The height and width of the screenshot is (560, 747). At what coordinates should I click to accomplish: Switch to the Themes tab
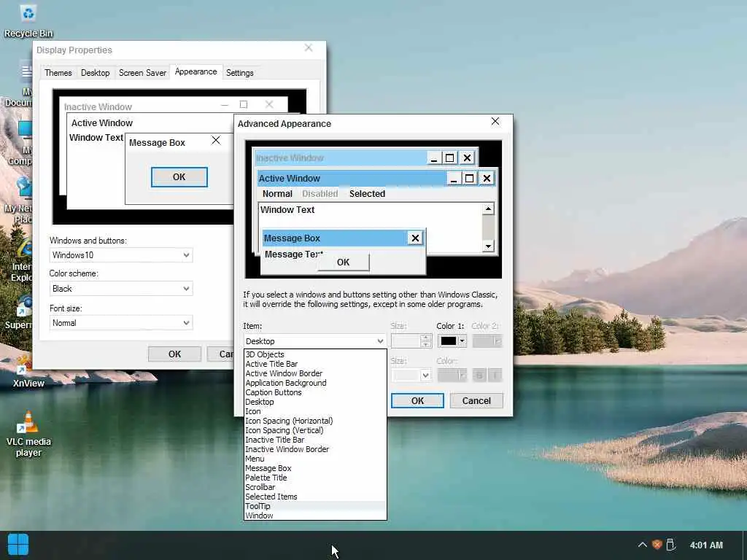pyautogui.click(x=58, y=73)
